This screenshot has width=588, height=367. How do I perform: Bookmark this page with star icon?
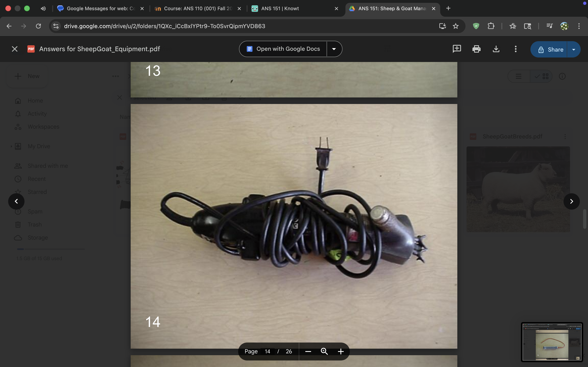[x=455, y=26]
